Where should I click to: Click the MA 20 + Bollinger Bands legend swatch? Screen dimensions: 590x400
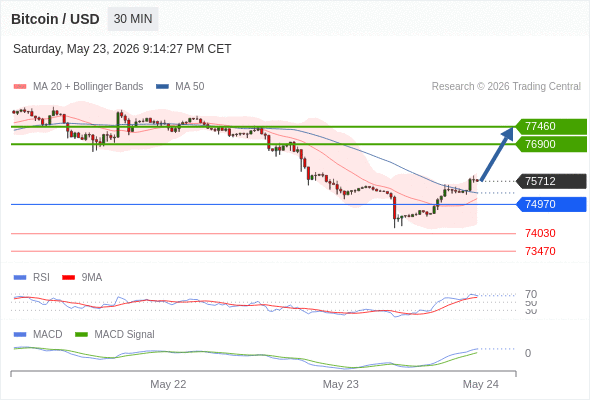[x=20, y=87]
